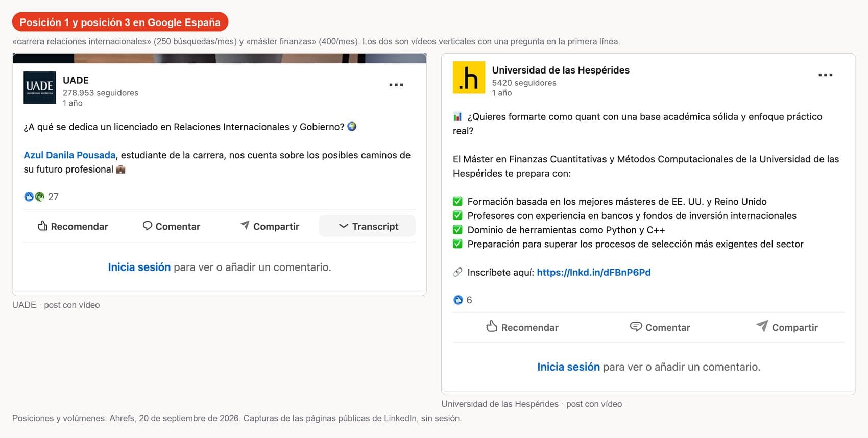The image size is (868, 438).
Task: Click Comentar on the Hespérides post
Action: tap(660, 327)
